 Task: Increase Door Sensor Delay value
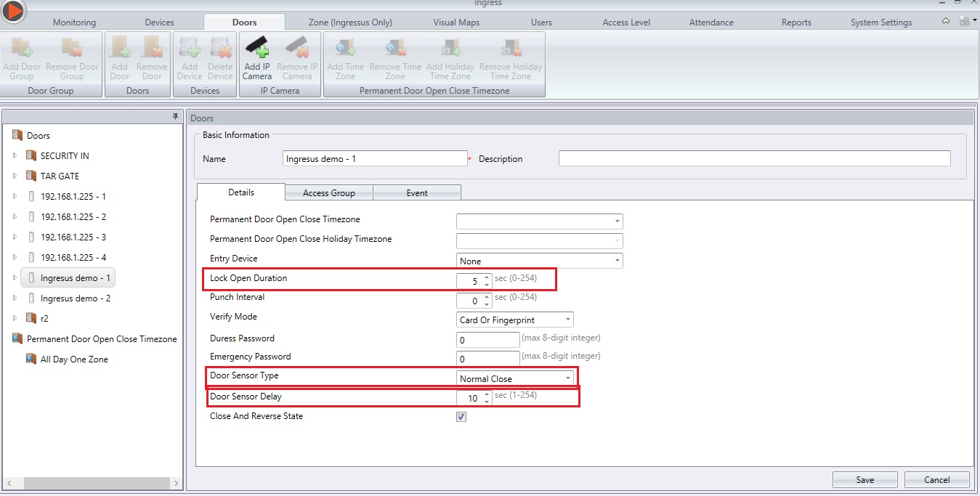point(487,394)
